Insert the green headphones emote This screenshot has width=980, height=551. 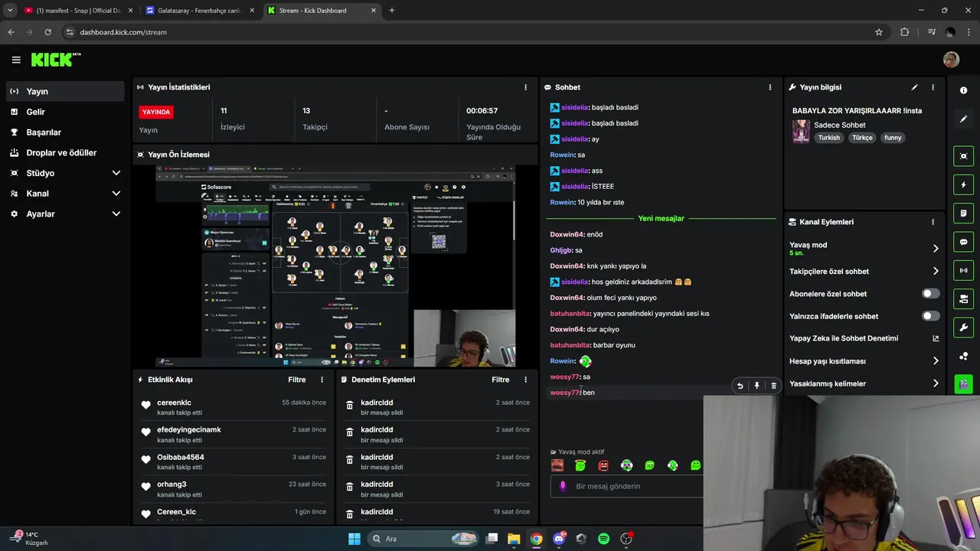point(626,465)
